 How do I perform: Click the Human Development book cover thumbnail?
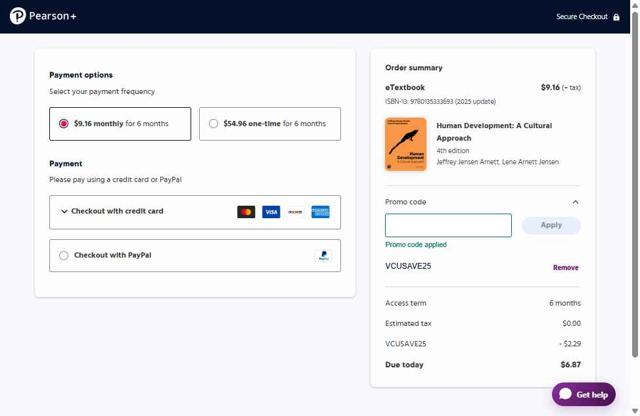coord(406,144)
